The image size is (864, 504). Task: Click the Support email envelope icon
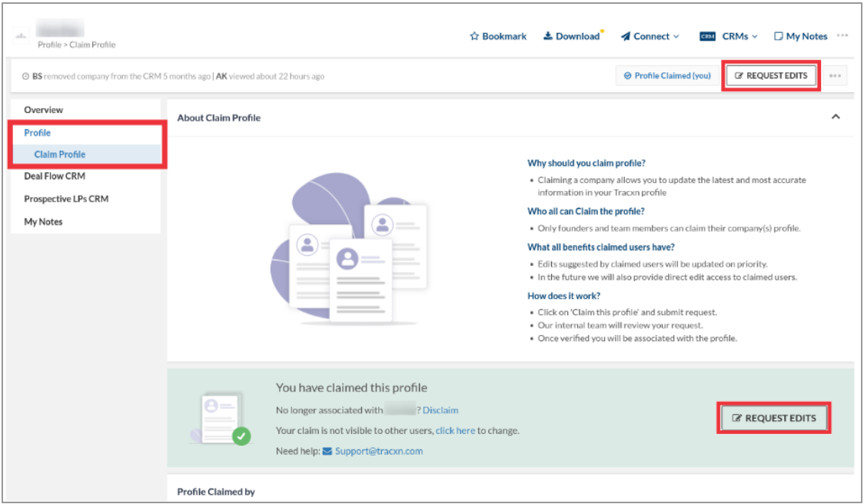tap(327, 451)
